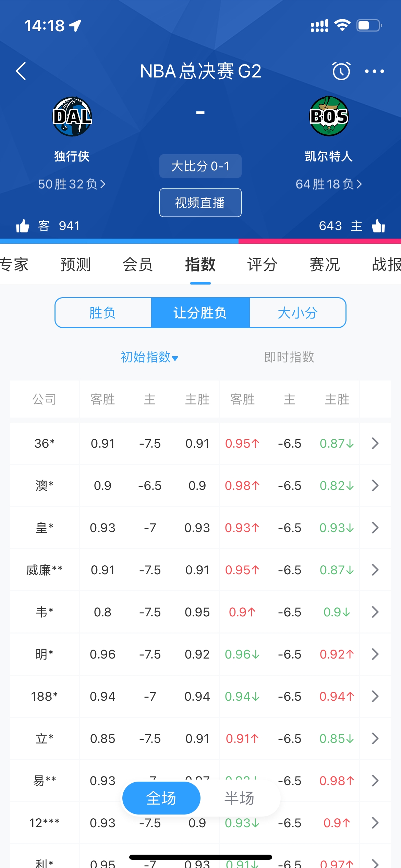Screen dimensions: 401x868
Task: Like the away team with thumbs-up icon
Action: point(23,226)
